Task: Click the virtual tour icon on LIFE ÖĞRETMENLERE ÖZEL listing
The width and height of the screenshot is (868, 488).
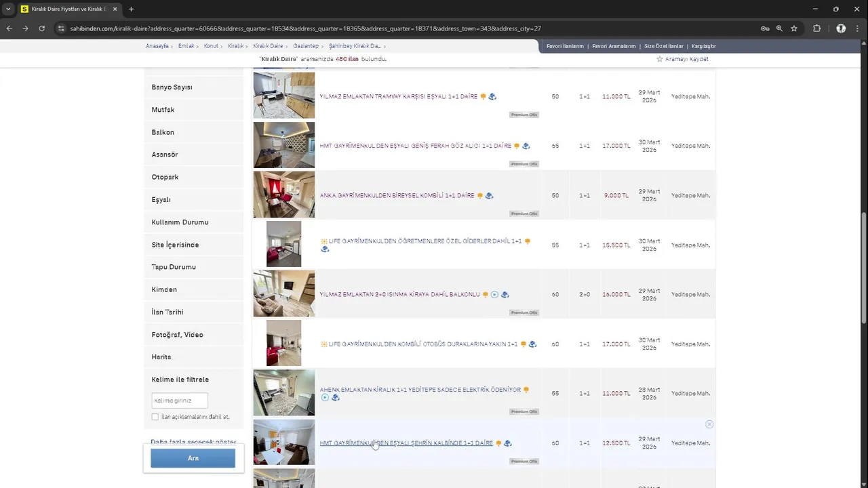Action: click(x=325, y=249)
